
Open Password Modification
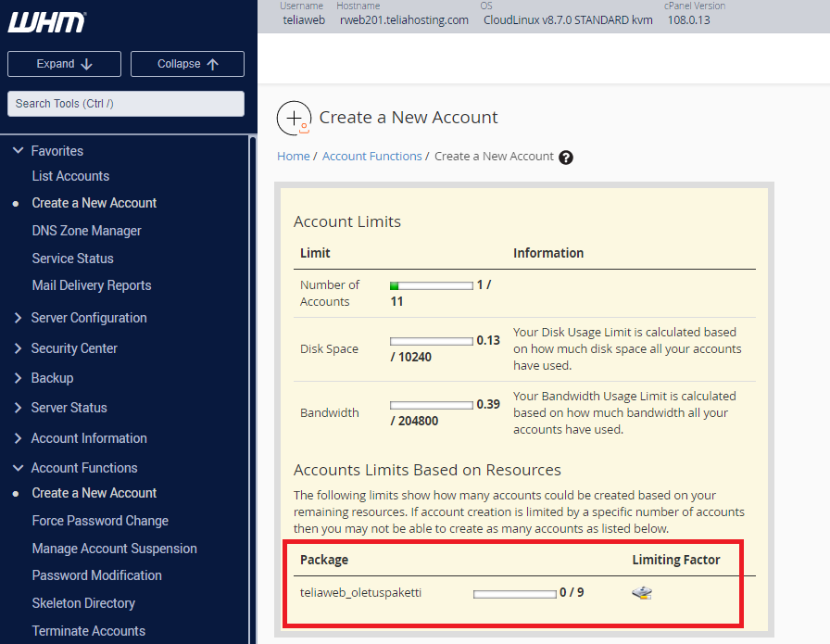coord(97,575)
